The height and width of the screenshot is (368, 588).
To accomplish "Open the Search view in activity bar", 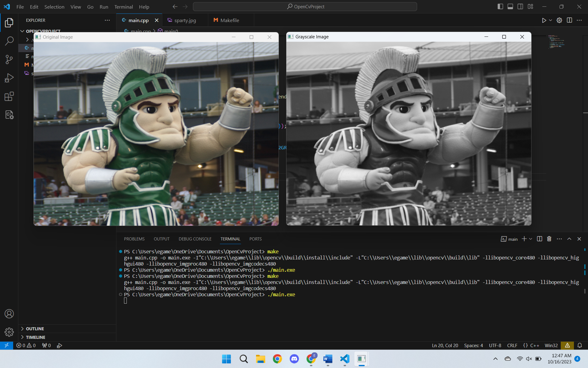I will 9,41.
